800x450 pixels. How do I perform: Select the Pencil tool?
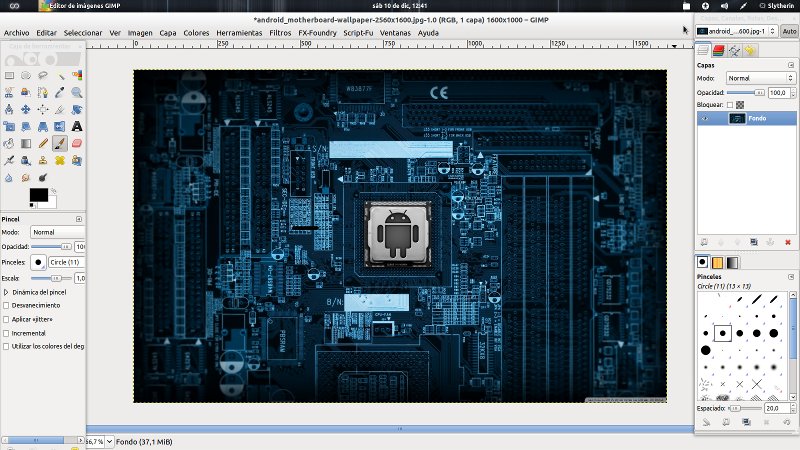pyautogui.click(x=43, y=143)
